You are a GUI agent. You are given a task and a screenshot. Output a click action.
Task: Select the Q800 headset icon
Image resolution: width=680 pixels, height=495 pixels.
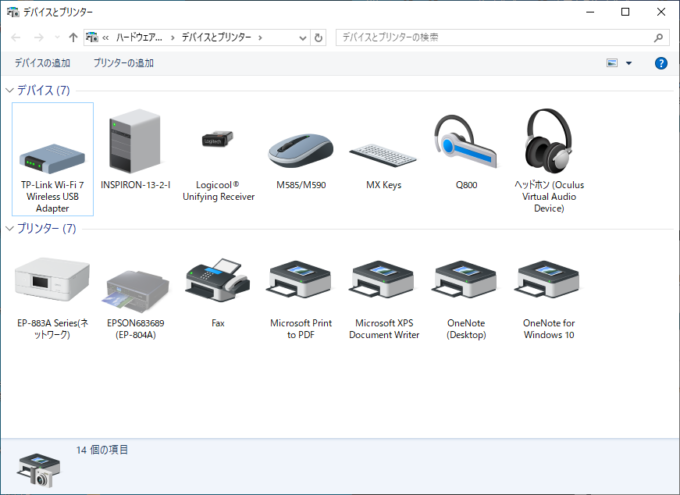pos(466,141)
